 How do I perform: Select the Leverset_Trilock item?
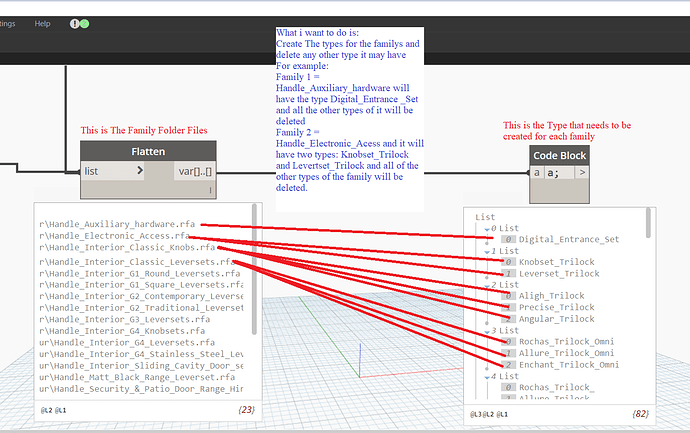[x=559, y=274]
